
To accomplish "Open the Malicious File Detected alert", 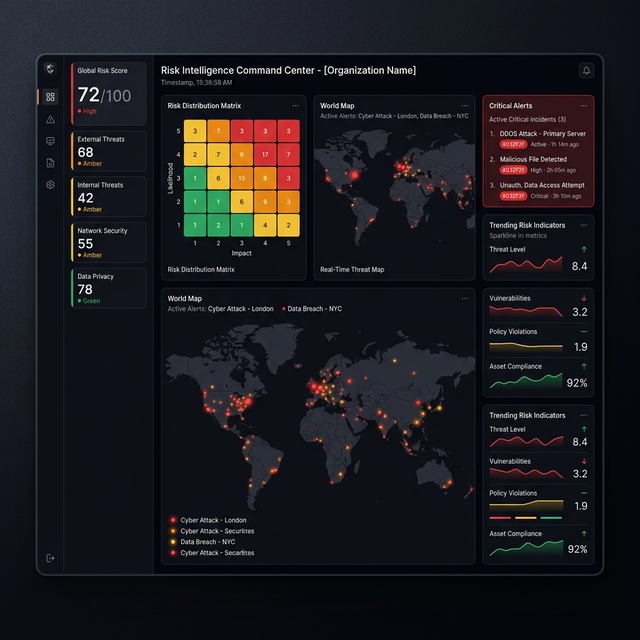I will pos(538,164).
